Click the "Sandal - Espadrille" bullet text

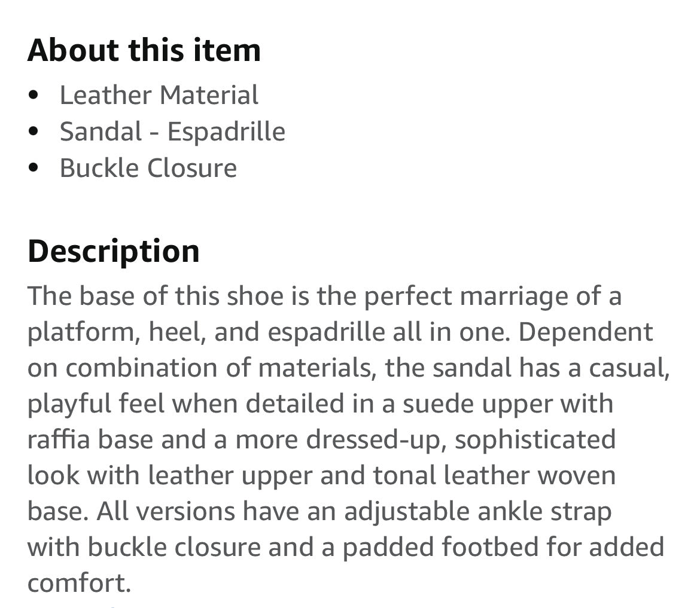click(x=172, y=132)
